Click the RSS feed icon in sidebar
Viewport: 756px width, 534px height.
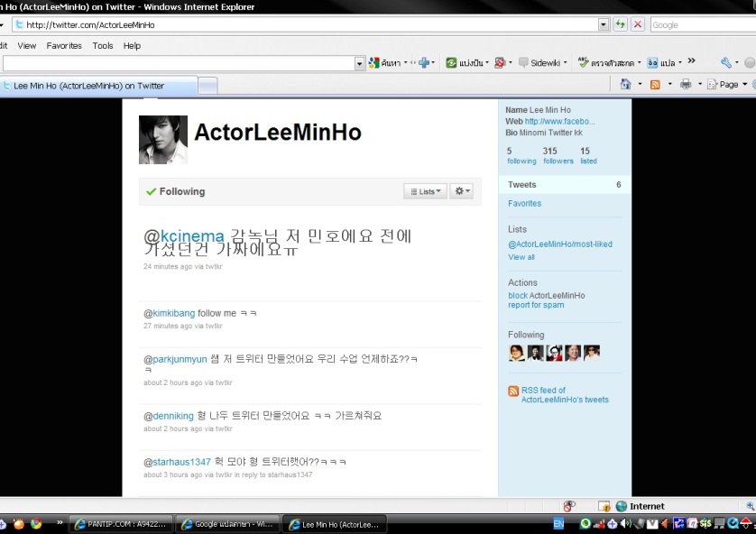pyautogui.click(x=513, y=391)
